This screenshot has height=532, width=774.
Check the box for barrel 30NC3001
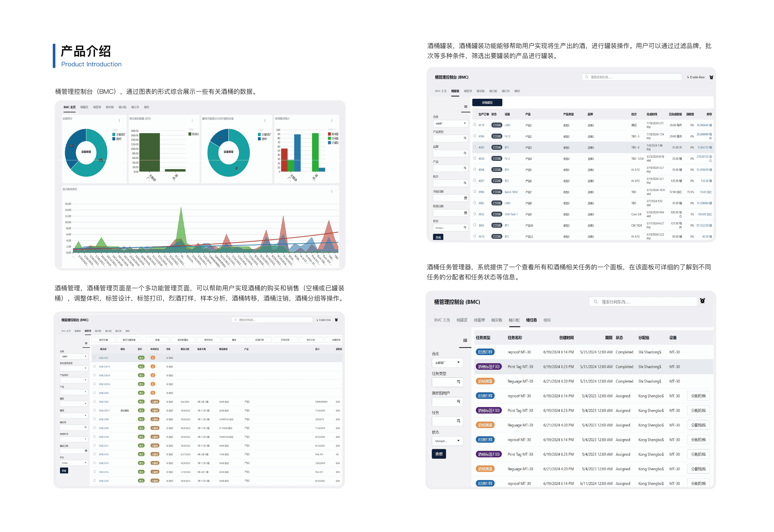point(95,358)
